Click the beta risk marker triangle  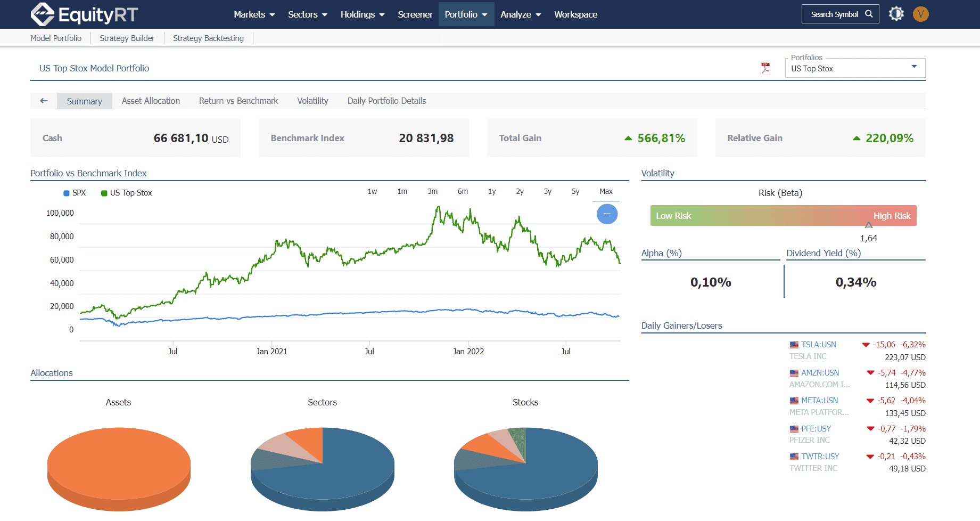[869, 225]
